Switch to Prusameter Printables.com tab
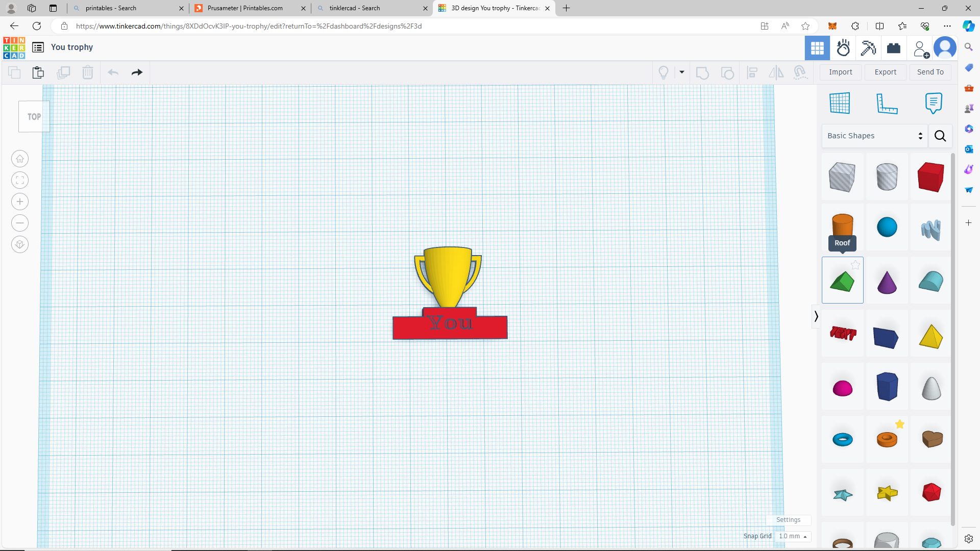 (x=250, y=8)
